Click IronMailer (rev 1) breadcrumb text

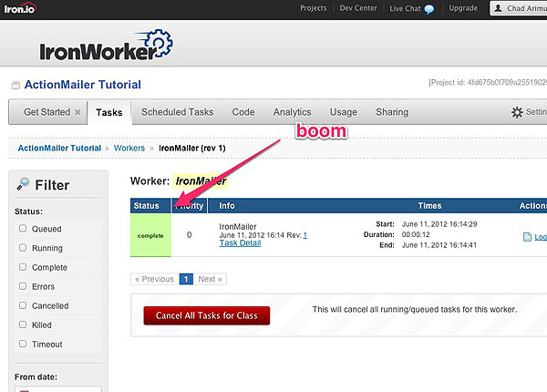coord(192,148)
